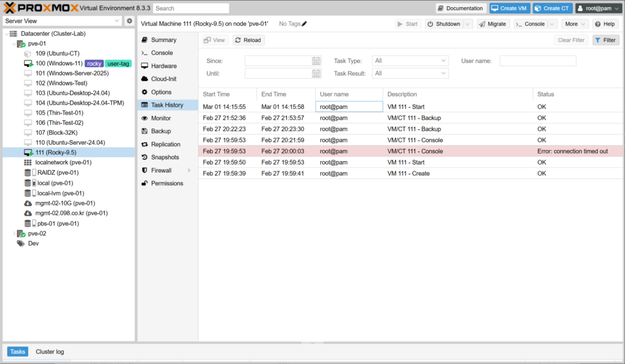Screen dimensions: 625x364
Task: Open the Cloud-Init settings
Action: coord(164,79)
